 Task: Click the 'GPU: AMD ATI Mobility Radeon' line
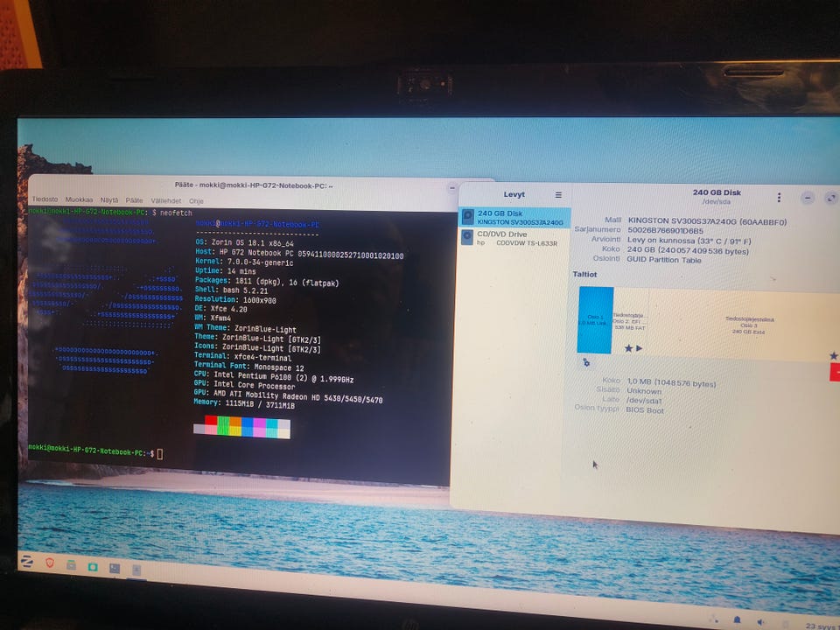pos(288,396)
